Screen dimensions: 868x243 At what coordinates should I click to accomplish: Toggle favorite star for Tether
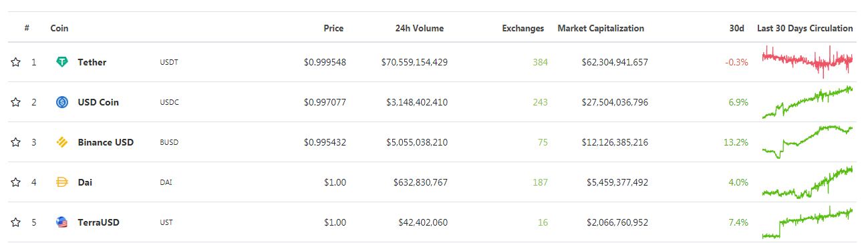pyautogui.click(x=15, y=62)
